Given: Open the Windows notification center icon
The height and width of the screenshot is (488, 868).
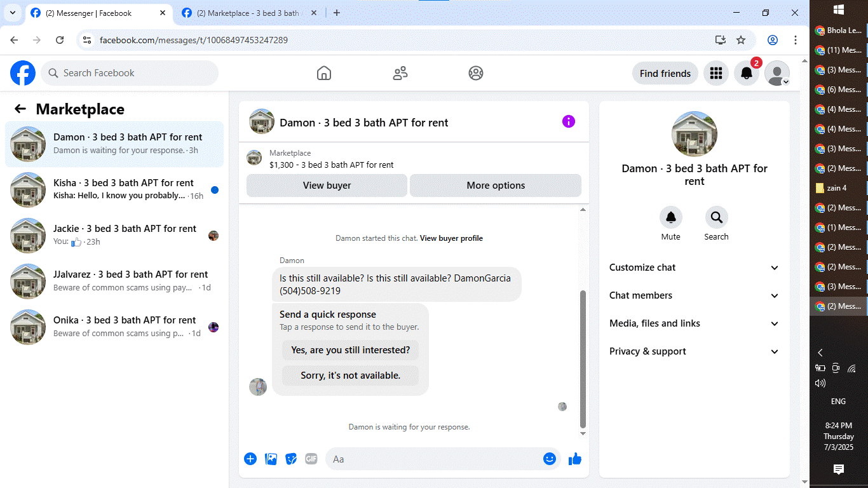Looking at the screenshot, I should (839, 469).
